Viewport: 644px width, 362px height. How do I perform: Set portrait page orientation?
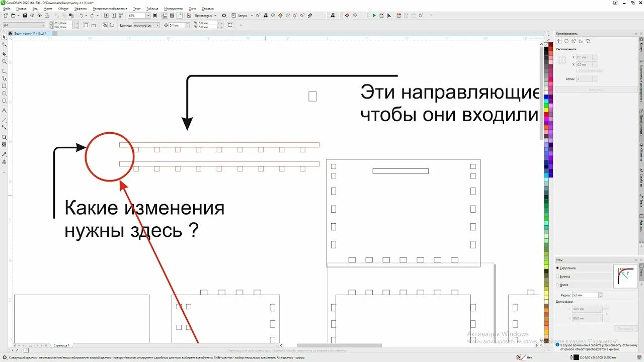click(87, 25)
